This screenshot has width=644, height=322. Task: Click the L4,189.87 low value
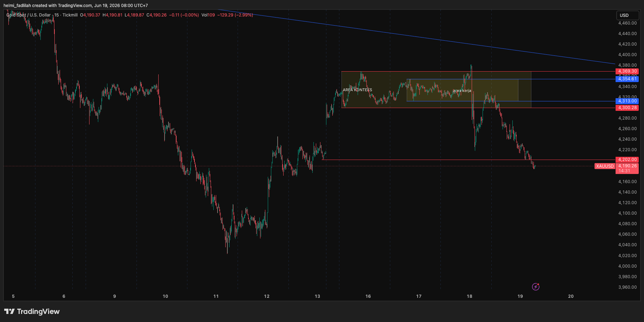[x=134, y=15]
